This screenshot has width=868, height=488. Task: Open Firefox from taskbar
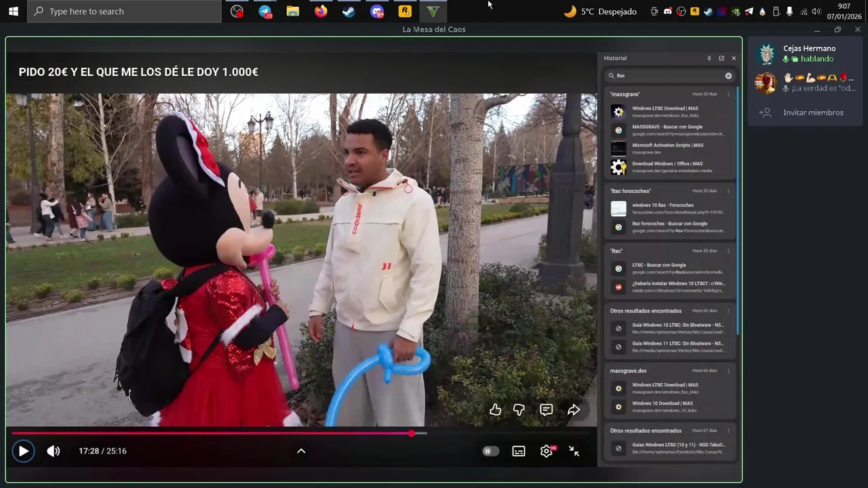[x=321, y=12]
